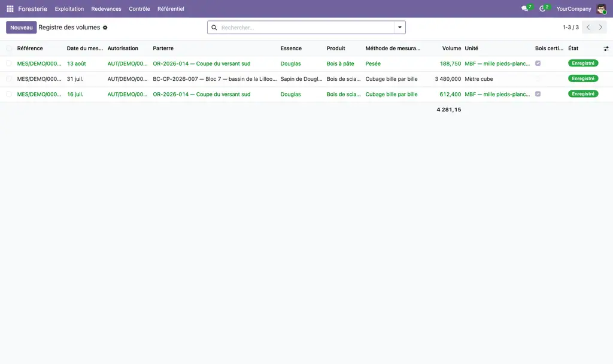Click the Pesée method cell

[x=373, y=63]
